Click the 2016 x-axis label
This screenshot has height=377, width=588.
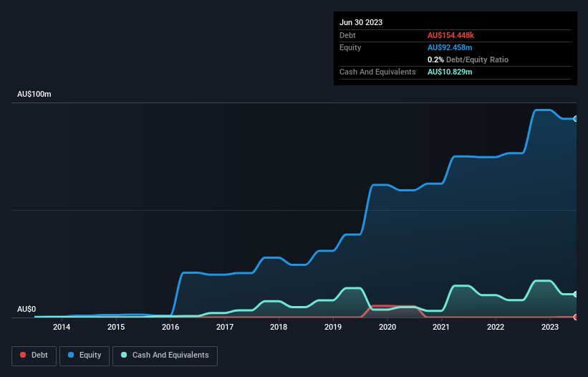point(170,327)
